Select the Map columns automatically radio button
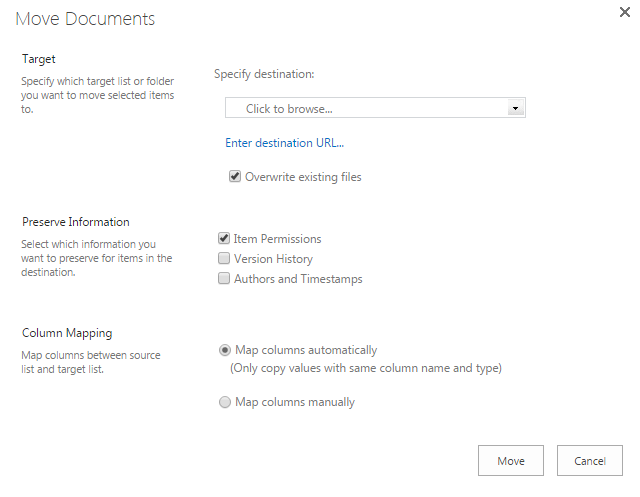 225,350
